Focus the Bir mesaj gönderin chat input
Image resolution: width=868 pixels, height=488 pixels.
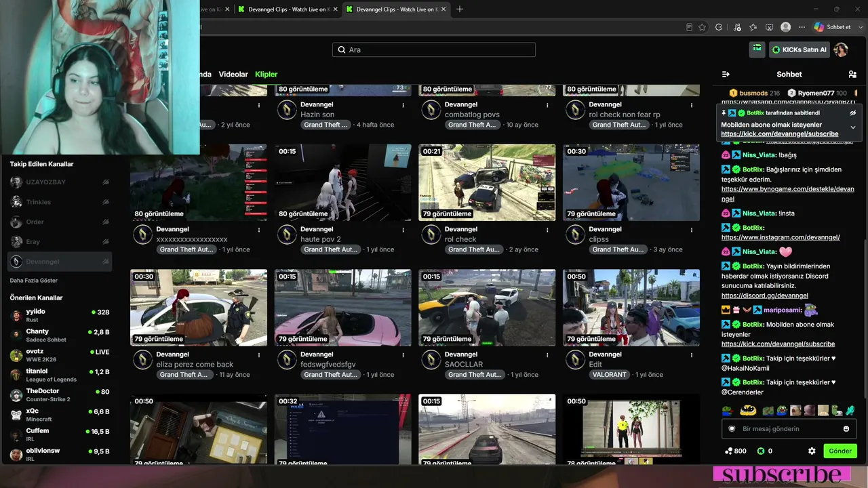coord(789,428)
